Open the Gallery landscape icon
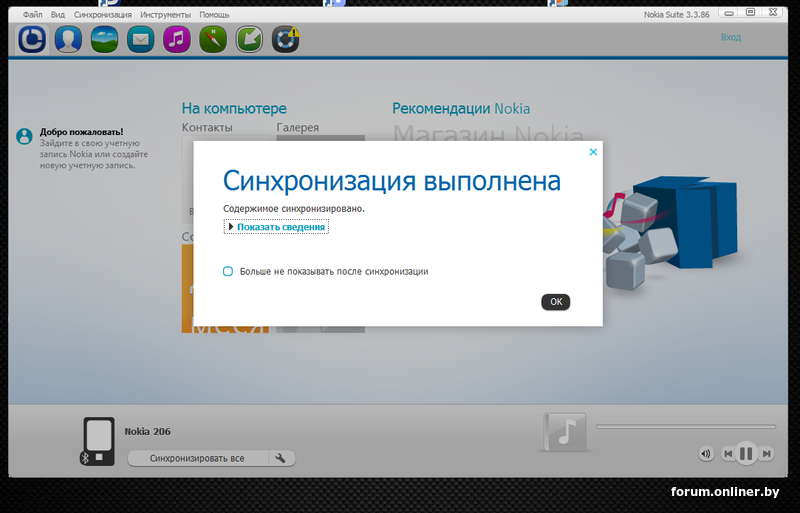This screenshot has height=513, width=800. point(105,39)
